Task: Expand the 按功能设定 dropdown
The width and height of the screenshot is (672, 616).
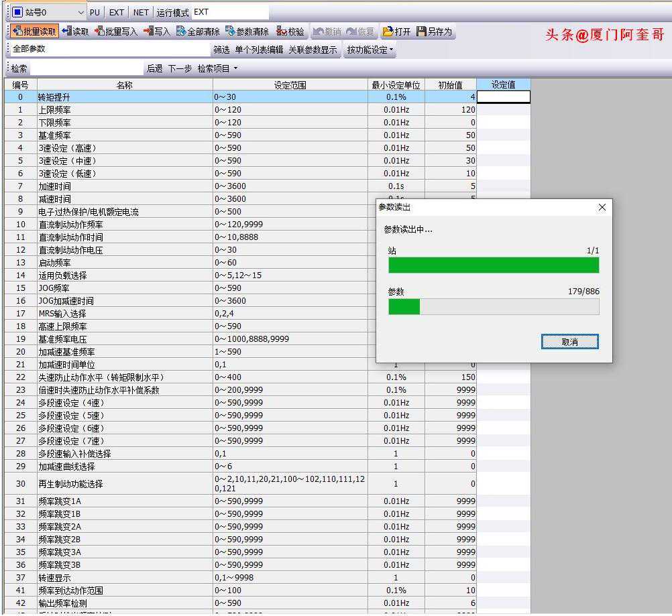Action: coord(370,50)
